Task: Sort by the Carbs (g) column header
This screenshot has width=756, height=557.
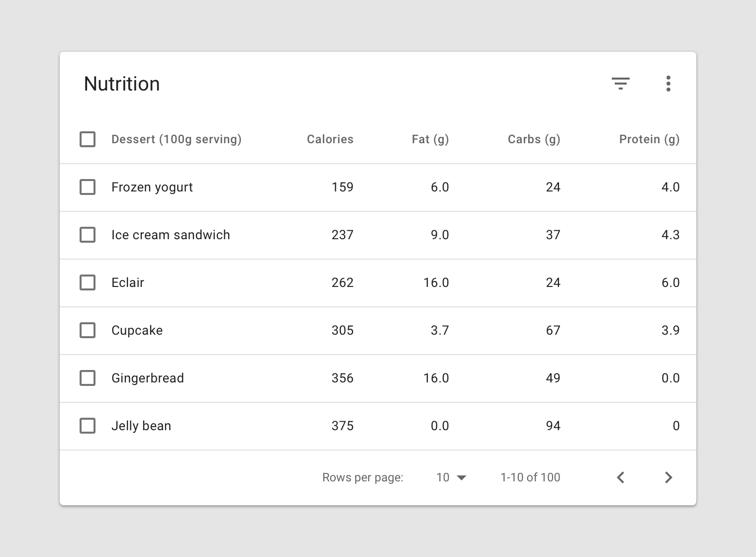Action: tap(534, 139)
